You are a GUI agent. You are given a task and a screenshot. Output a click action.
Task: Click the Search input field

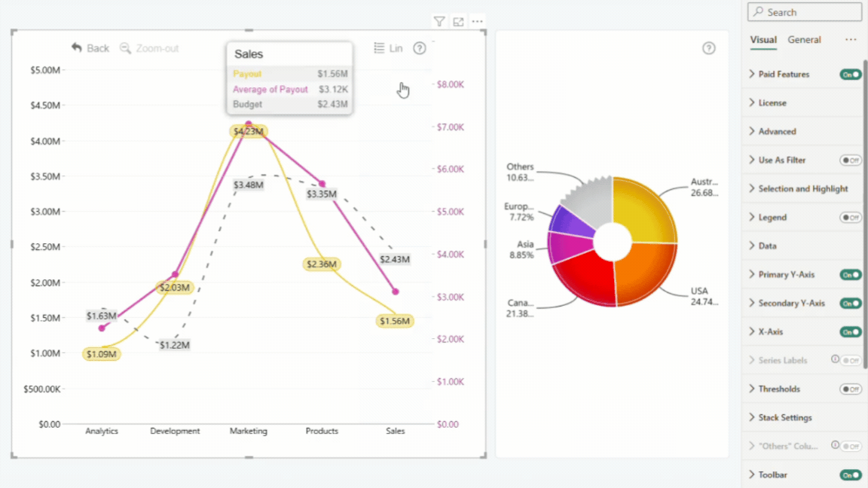click(x=805, y=12)
